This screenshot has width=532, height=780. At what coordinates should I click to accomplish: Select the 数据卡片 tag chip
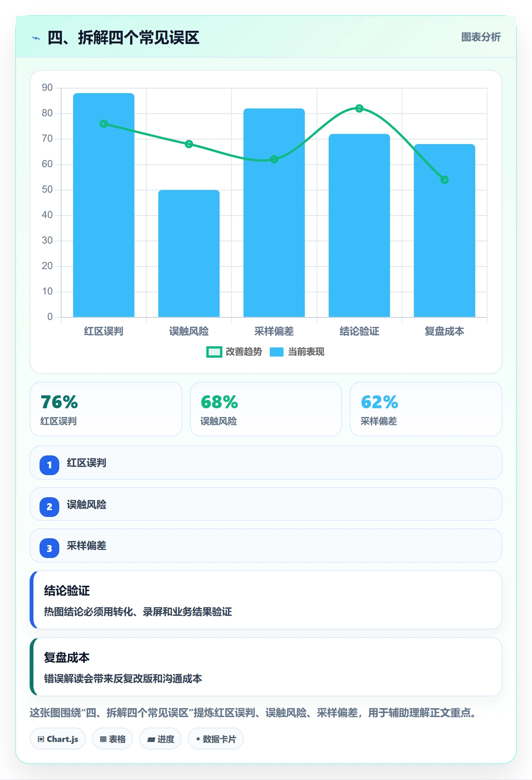tap(216, 739)
